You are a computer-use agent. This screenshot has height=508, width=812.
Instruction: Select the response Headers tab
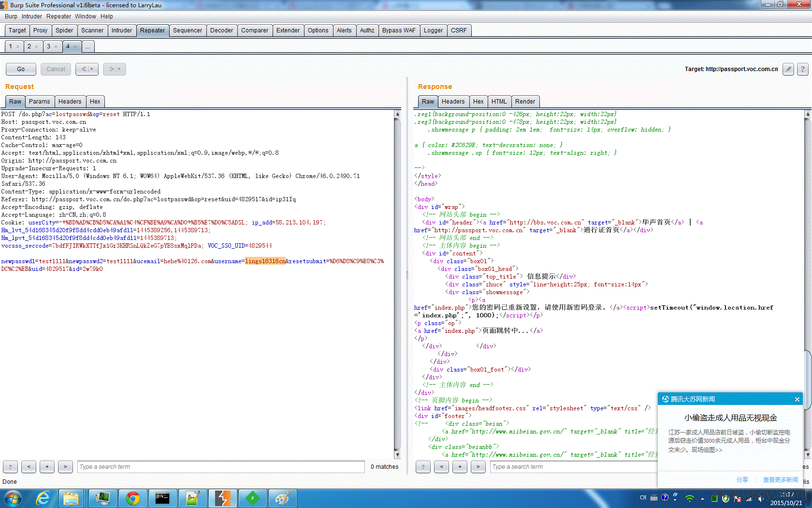pos(453,102)
